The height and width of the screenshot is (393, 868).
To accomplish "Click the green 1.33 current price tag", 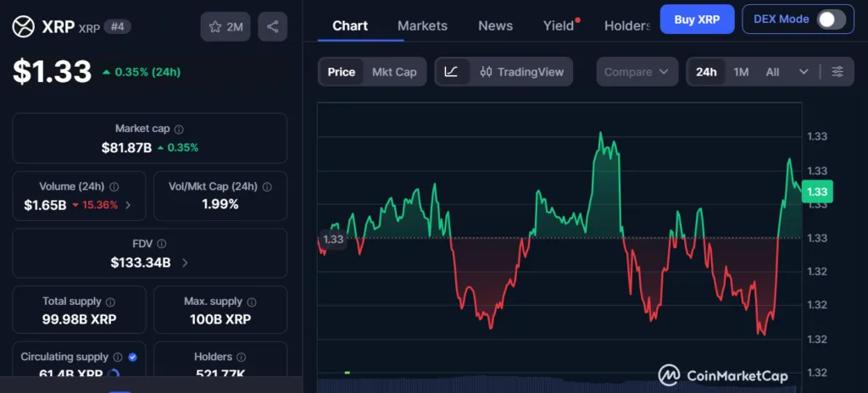I will click(817, 191).
